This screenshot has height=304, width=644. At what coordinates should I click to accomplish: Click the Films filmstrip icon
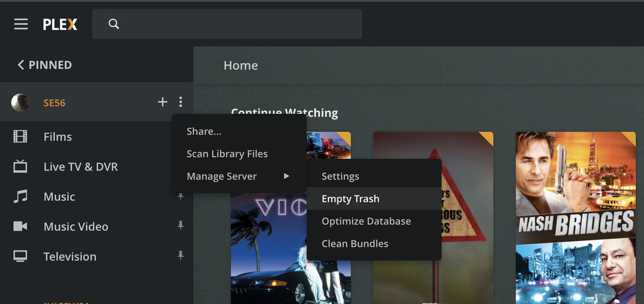(x=20, y=136)
